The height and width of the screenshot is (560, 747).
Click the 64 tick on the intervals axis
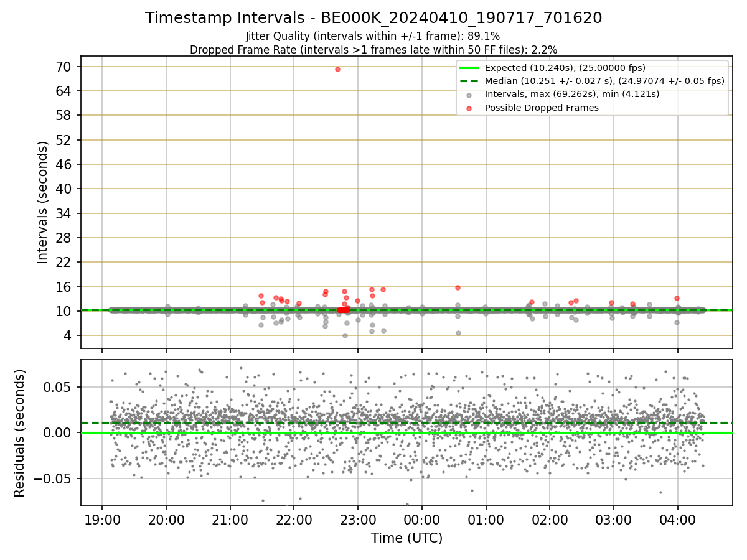[65, 91]
